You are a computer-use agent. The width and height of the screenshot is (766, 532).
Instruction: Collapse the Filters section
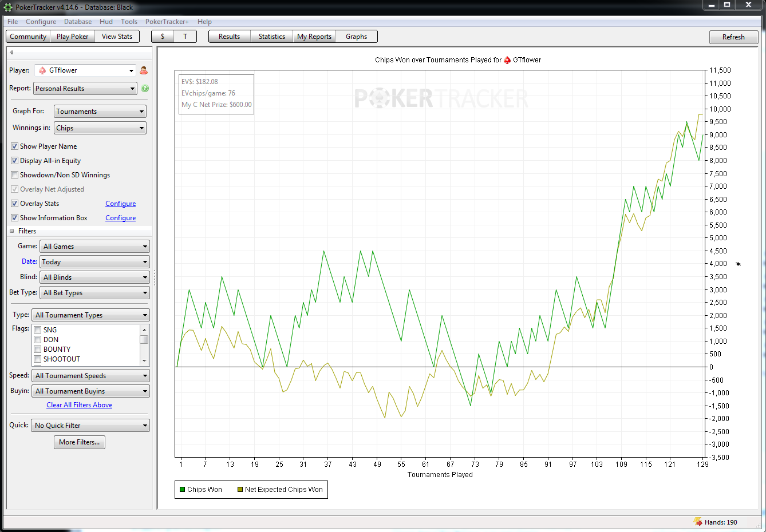[x=12, y=231]
